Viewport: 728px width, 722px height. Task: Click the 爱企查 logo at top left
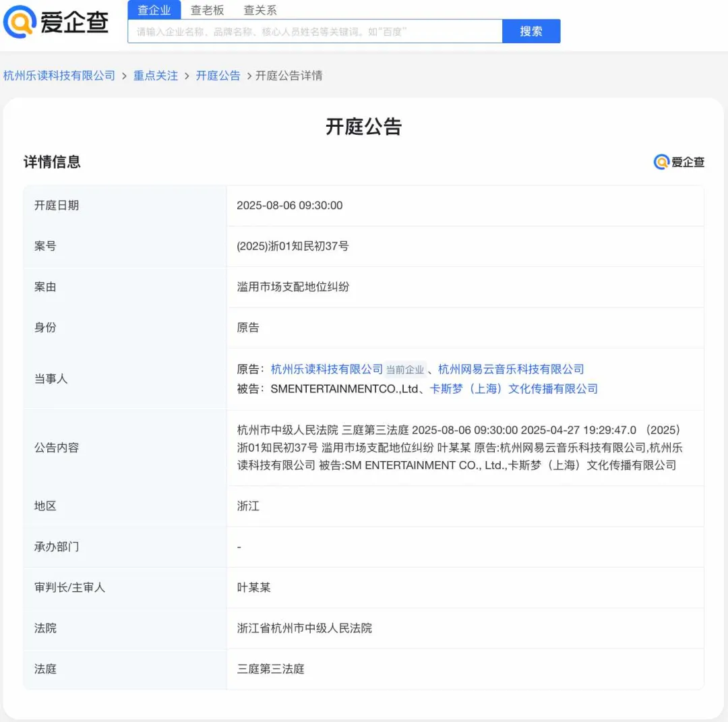(x=57, y=22)
